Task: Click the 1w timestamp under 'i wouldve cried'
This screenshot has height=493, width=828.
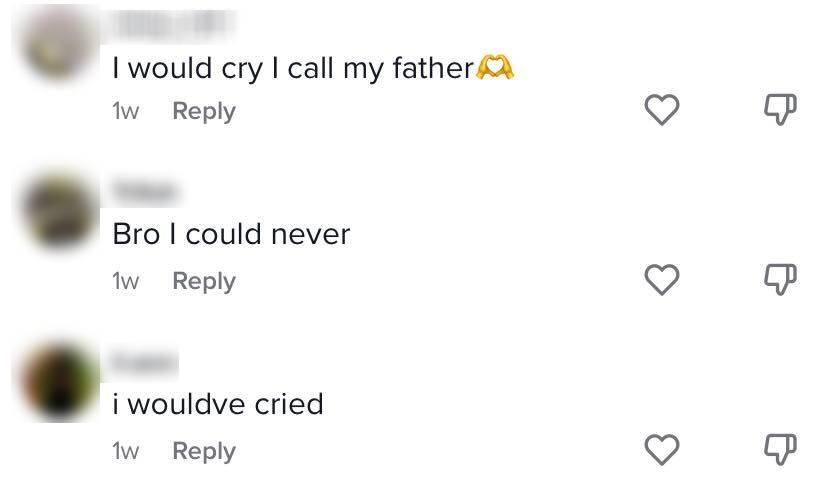Action: [x=125, y=451]
